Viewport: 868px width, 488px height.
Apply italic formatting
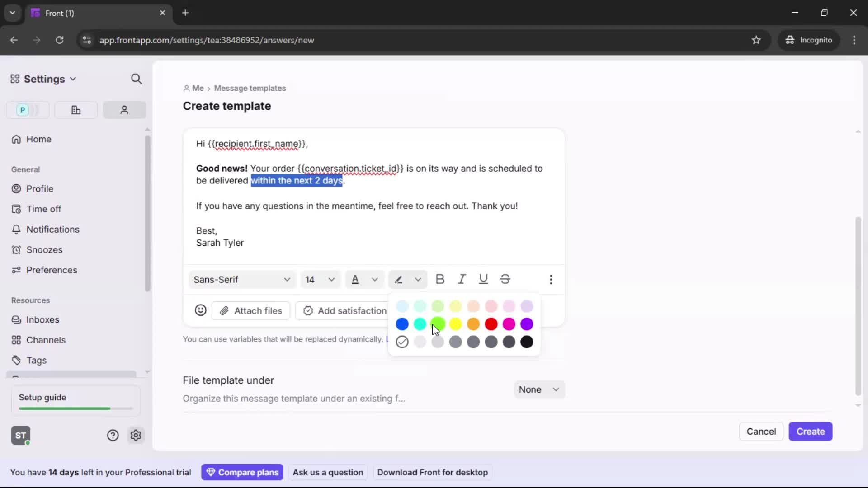[x=462, y=279]
